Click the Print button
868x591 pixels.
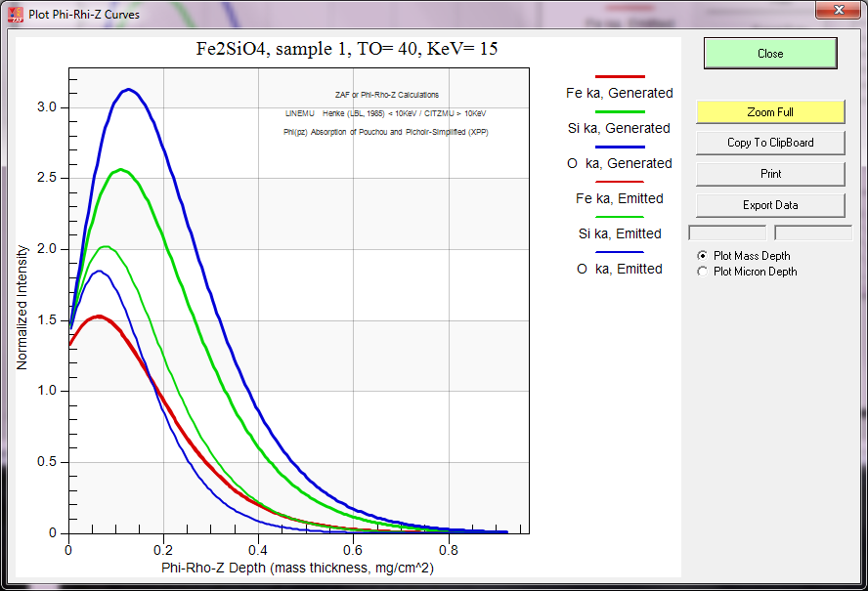pyautogui.click(x=770, y=174)
